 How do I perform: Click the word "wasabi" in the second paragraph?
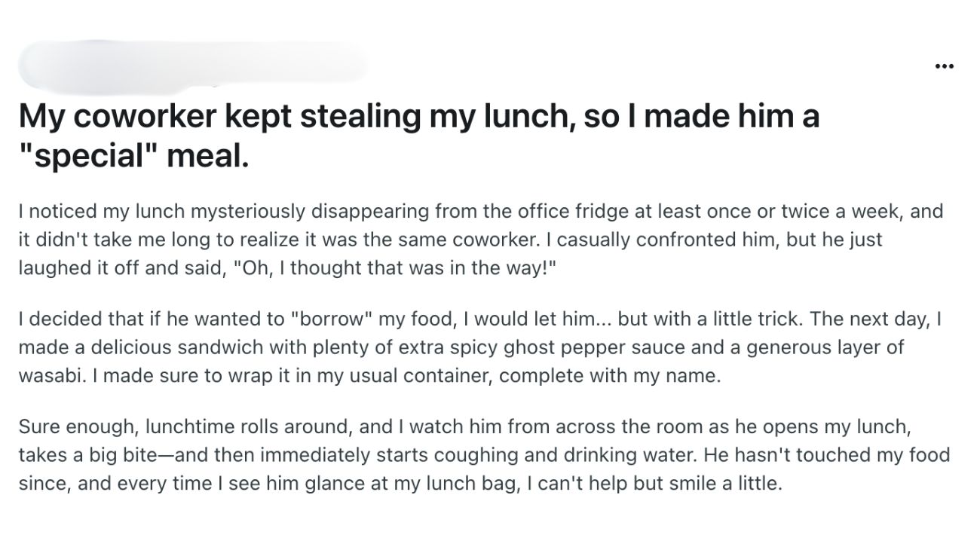click(x=47, y=376)
